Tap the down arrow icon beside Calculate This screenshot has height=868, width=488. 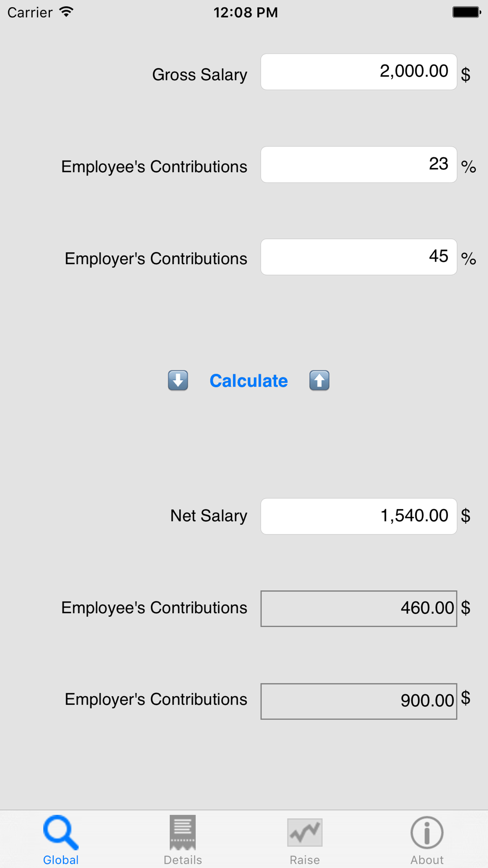point(178,380)
